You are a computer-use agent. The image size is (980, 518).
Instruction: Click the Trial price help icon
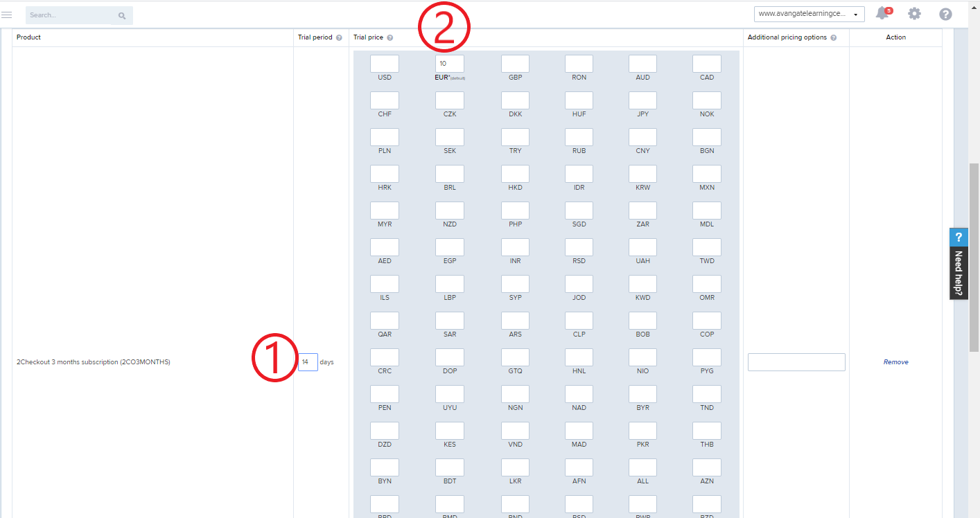(390, 37)
